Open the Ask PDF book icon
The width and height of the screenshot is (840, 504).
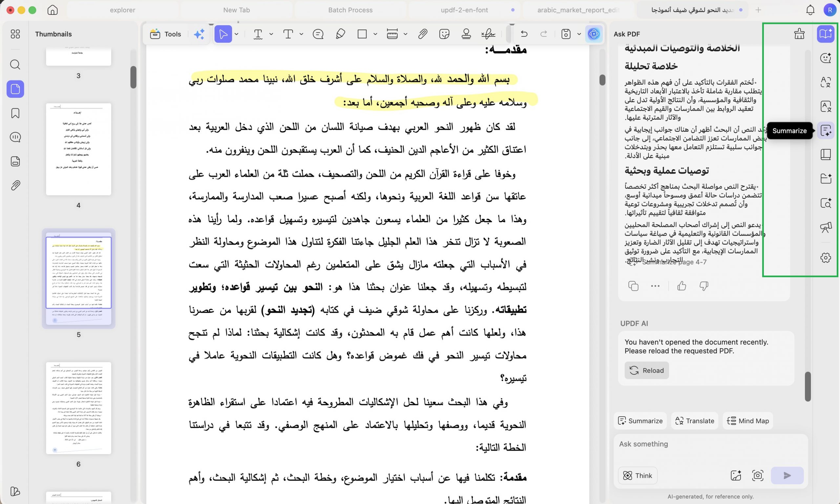click(x=826, y=34)
